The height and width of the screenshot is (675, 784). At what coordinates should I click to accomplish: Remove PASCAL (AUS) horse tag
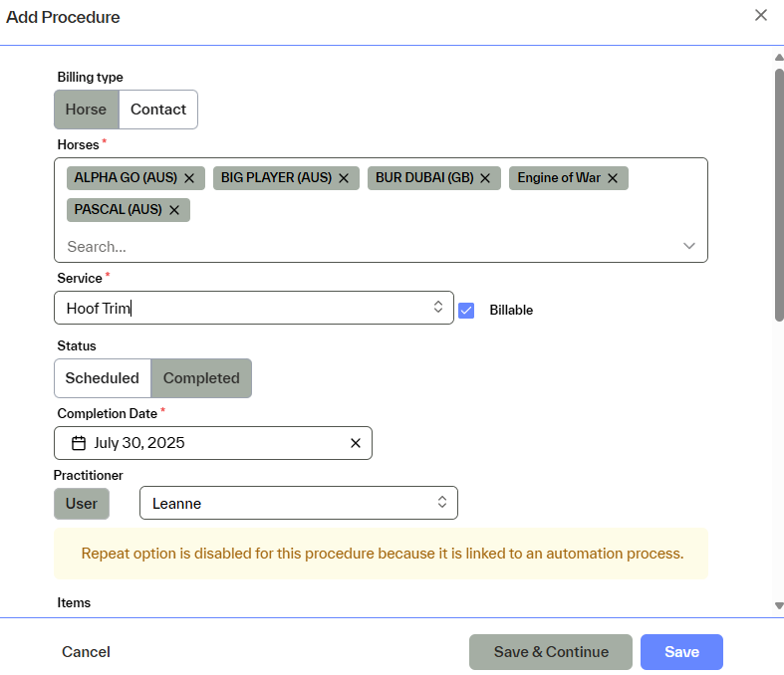click(174, 210)
